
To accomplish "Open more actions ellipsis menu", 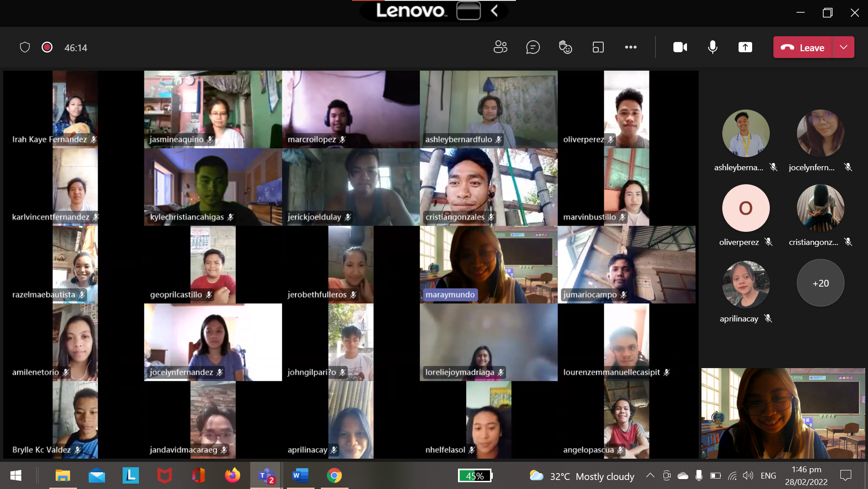I will (x=630, y=47).
